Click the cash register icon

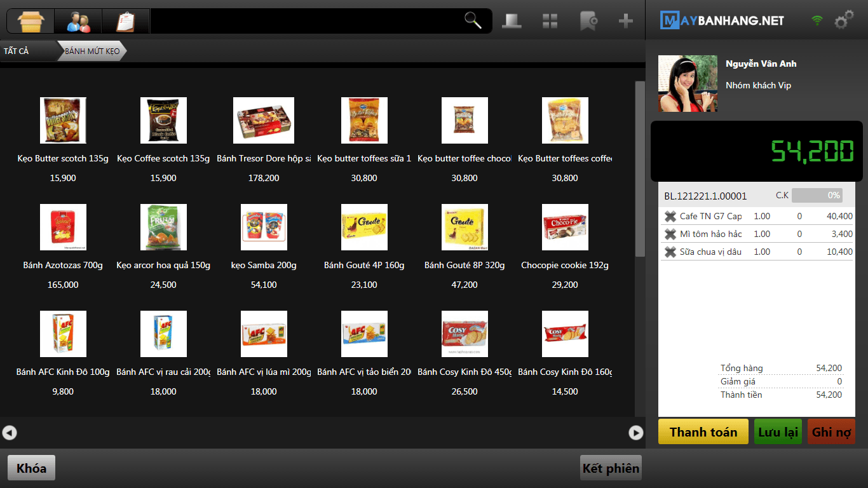(x=512, y=21)
